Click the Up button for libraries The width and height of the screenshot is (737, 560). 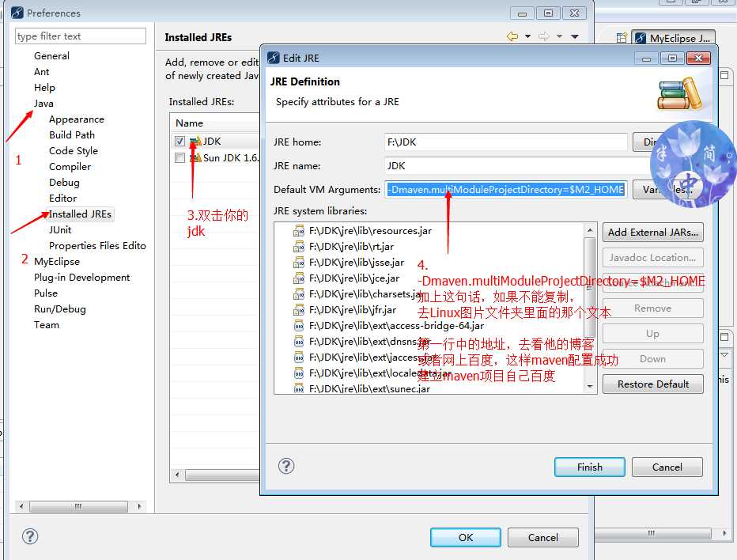point(653,334)
